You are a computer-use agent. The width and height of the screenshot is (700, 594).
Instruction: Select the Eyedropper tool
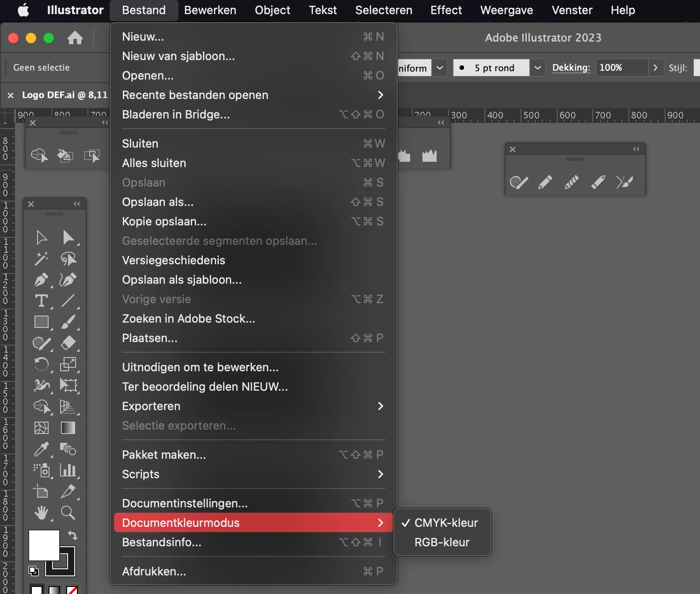tap(42, 449)
